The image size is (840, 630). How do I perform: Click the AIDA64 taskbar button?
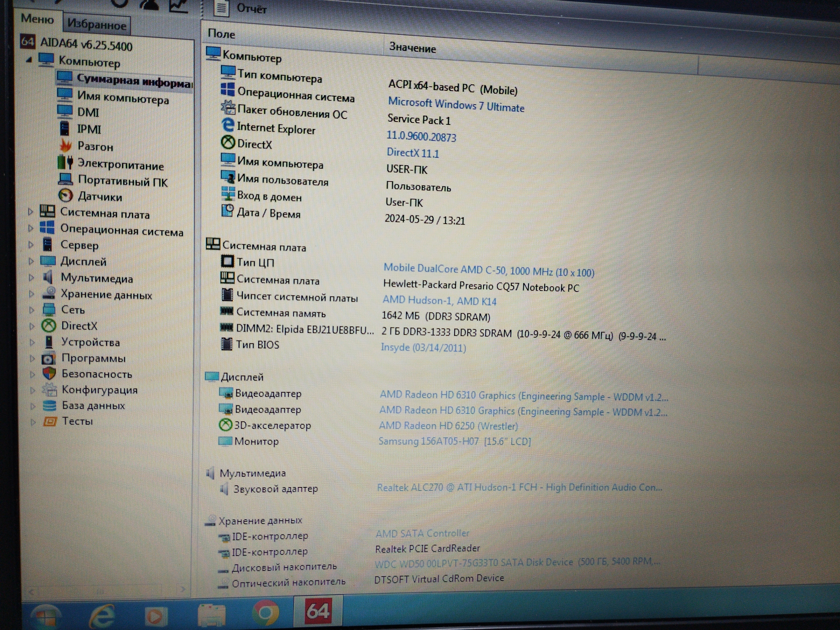[318, 611]
